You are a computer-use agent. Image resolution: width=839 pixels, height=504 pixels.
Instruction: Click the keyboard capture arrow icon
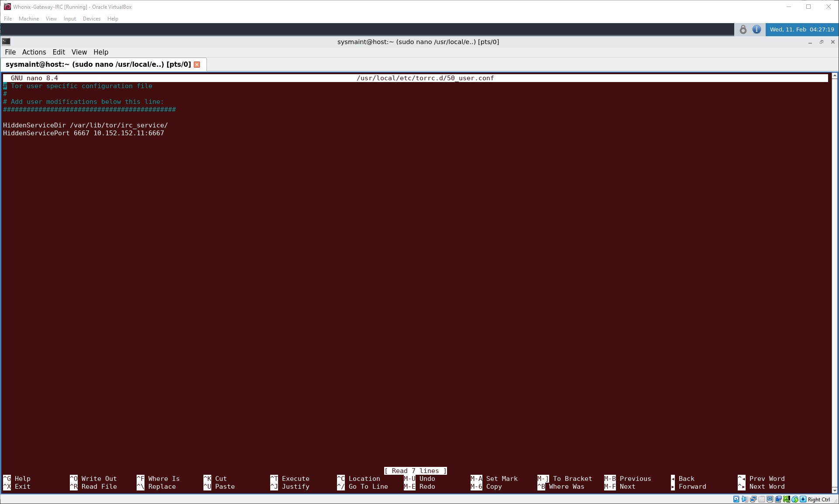click(x=803, y=499)
